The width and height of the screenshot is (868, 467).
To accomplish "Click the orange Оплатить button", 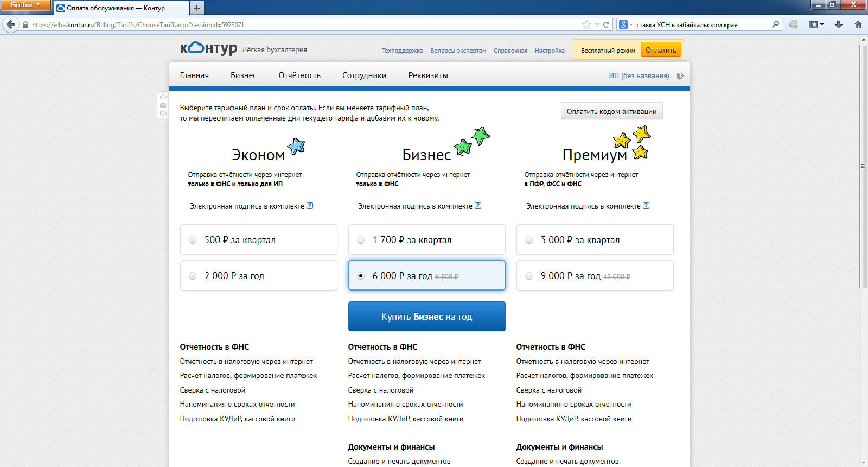I will click(x=661, y=50).
